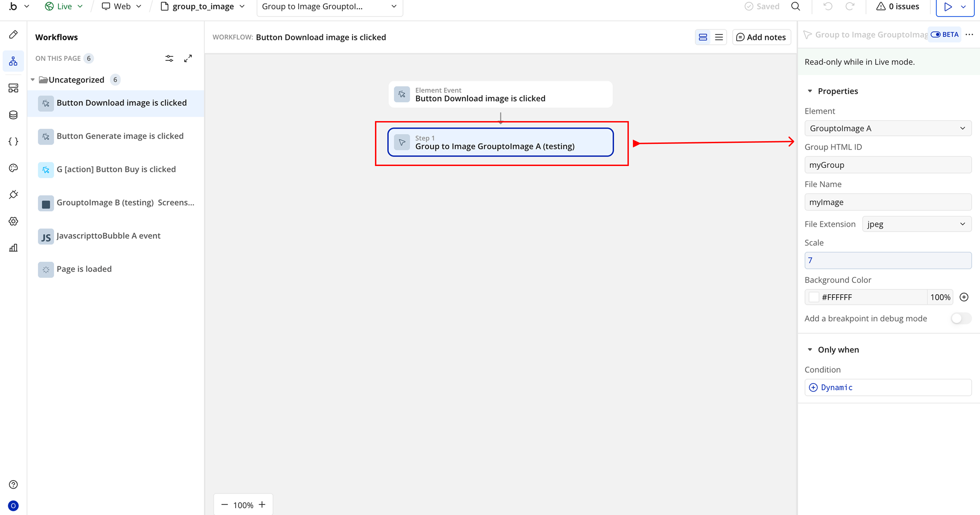This screenshot has height=515, width=980.
Task: Enable breakpoint in debug mode toggle
Action: [x=961, y=318]
